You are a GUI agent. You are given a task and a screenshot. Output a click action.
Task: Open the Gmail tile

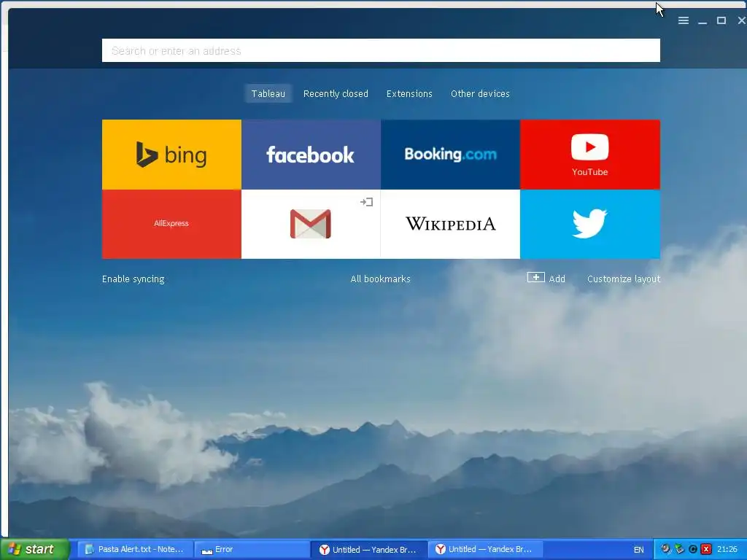click(x=311, y=225)
